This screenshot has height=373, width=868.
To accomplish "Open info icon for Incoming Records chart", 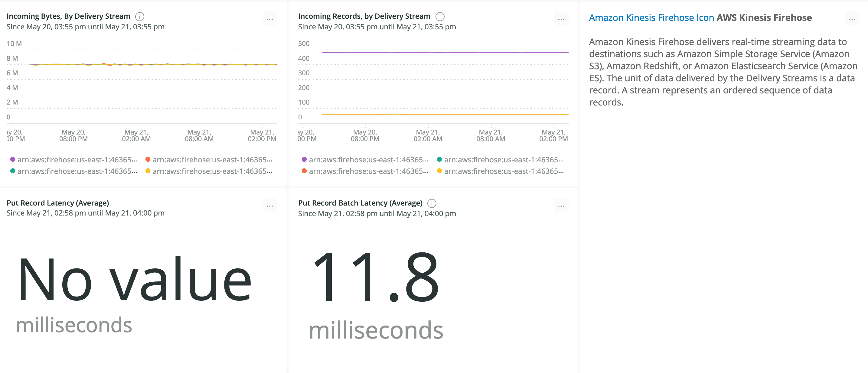I will pyautogui.click(x=440, y=16).
